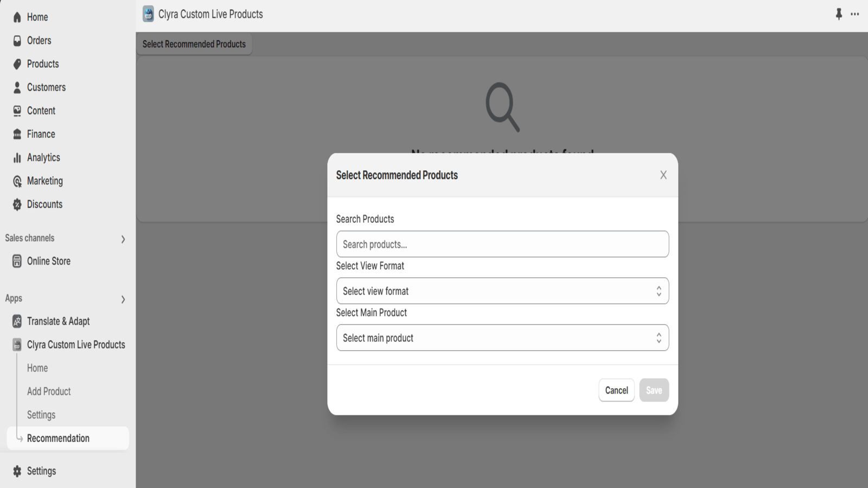Screen dimensions: 868x488
Task: Open the Orders section icon
Action: 17,40
